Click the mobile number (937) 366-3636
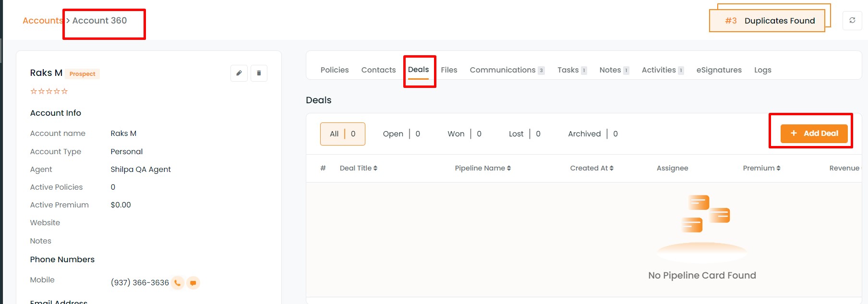This screenshot has height=304, width=868. (x=140, y=283)
